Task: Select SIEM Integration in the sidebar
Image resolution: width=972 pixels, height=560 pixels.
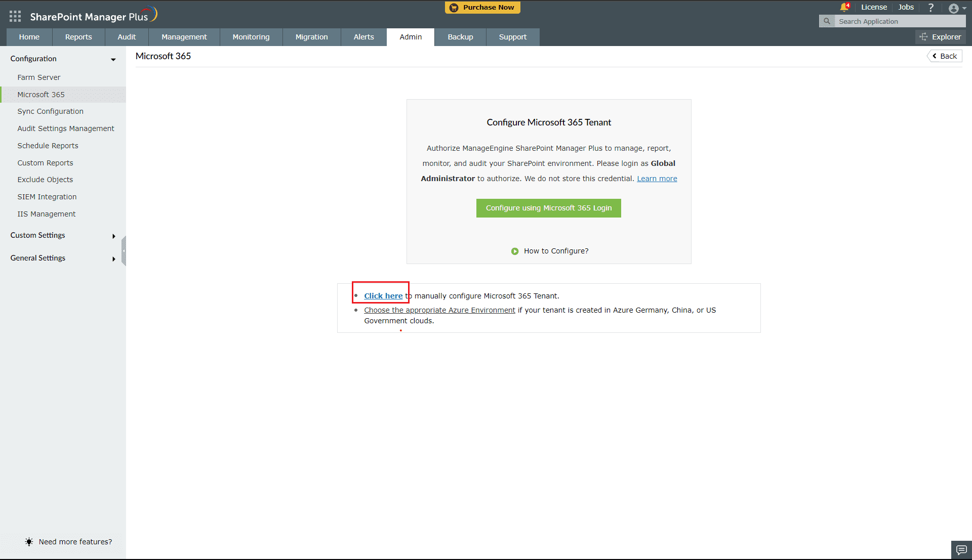Action: tap(47, 196)
